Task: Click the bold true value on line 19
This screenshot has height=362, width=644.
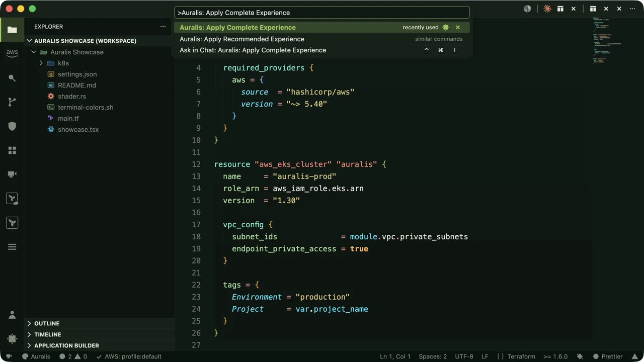Action: [359, 249]
